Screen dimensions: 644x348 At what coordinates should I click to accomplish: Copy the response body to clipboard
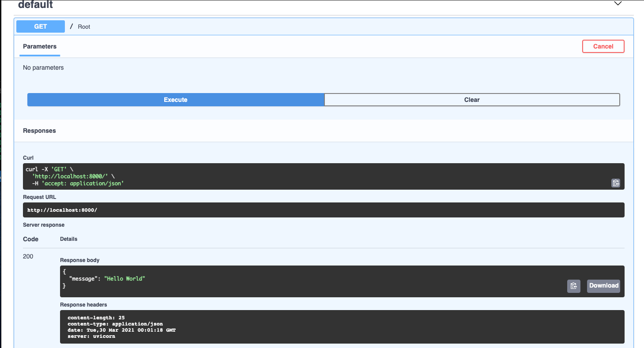[573, 286]
